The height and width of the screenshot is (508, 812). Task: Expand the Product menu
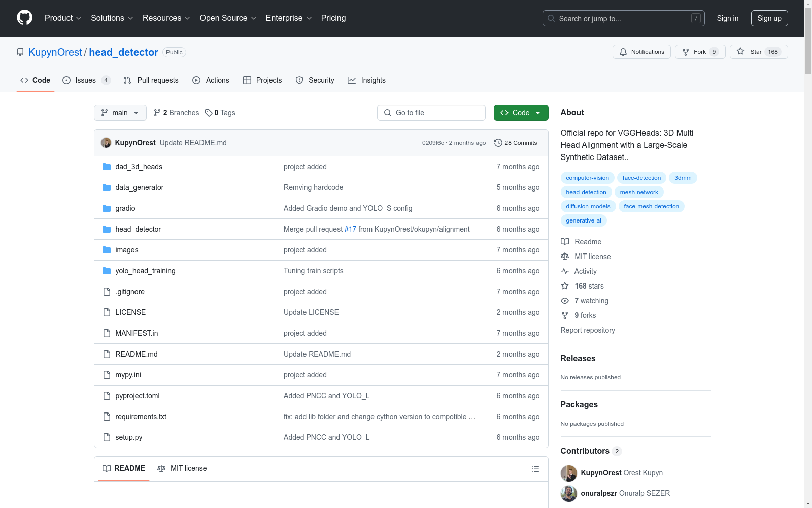click(63, 18)
